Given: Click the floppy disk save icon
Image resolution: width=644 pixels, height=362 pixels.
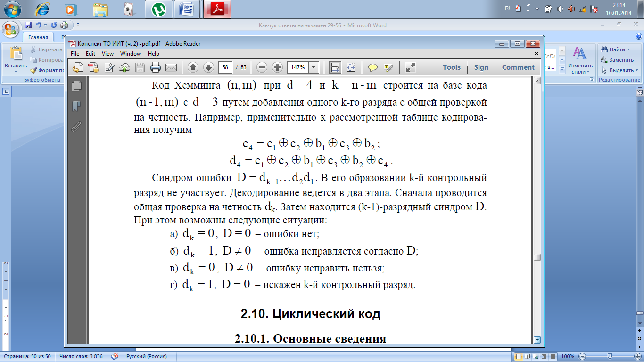Looking at the screenshot, I should coord(140,67).
